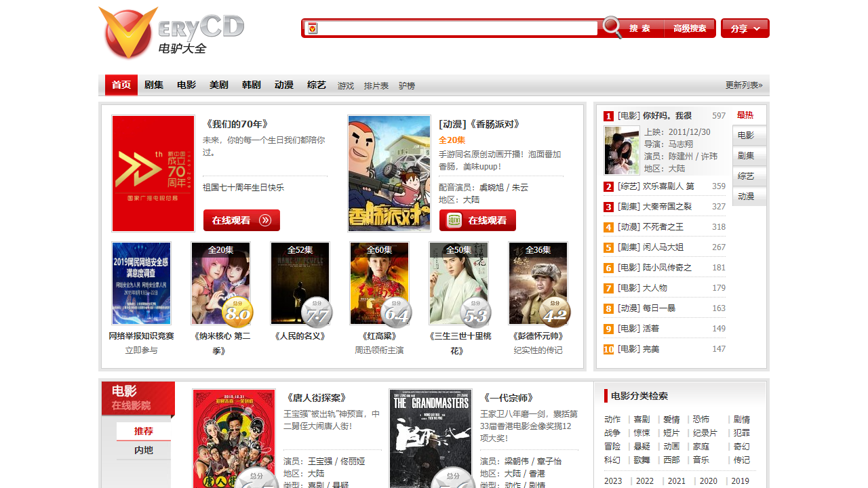Open the 剧集 navigation tab
This screenshot has height=488, width=868.
click(154, 85)
